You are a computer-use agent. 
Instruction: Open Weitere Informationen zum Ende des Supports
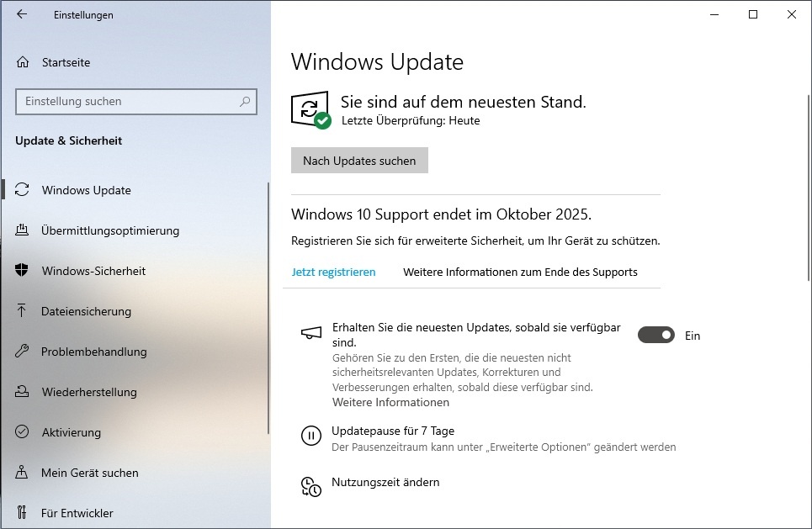520,272
